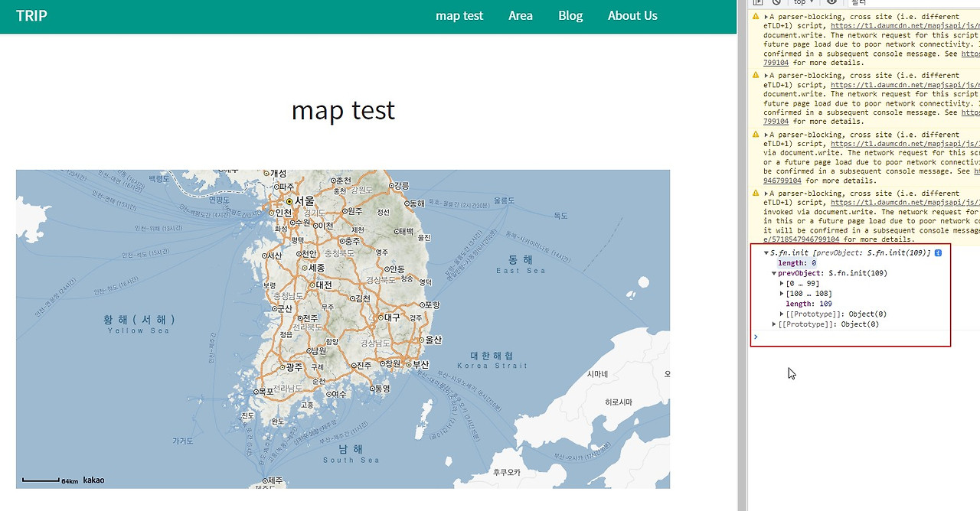This screenshot has height=511, width=980.
Task: Open the 799104 link in first warning
Action: tap(776, 63)
